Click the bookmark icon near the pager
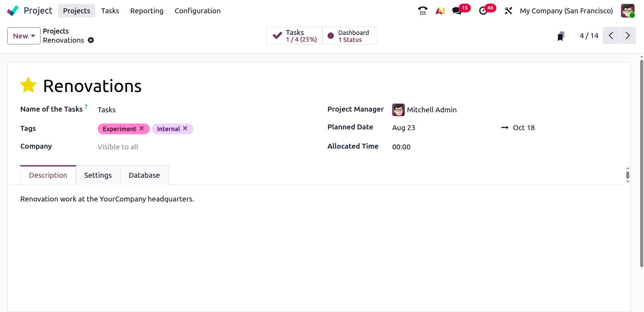 pos(561,36)
